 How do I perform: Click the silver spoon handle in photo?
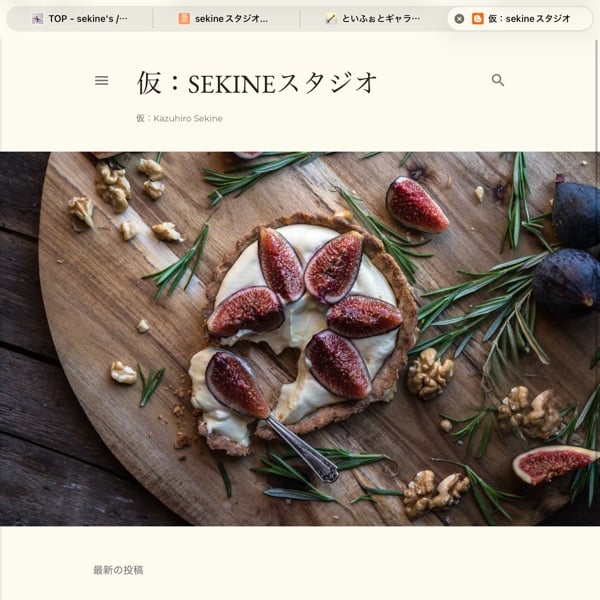tap(302, 450)
